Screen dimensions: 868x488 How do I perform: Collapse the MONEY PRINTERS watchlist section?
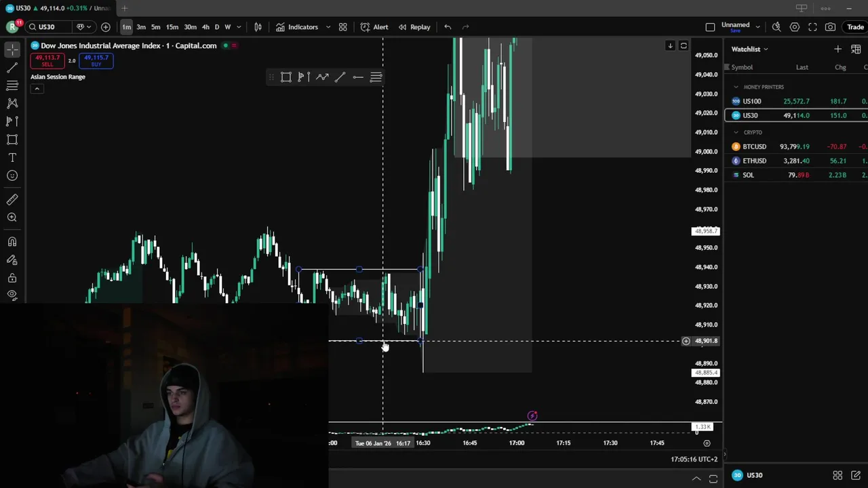[736, 87]
